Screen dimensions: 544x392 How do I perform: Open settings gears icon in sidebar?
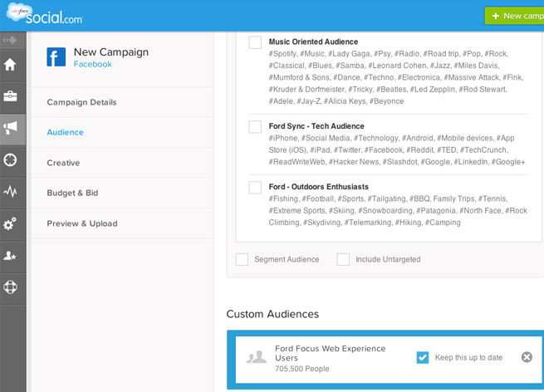[x=10, y=223]
